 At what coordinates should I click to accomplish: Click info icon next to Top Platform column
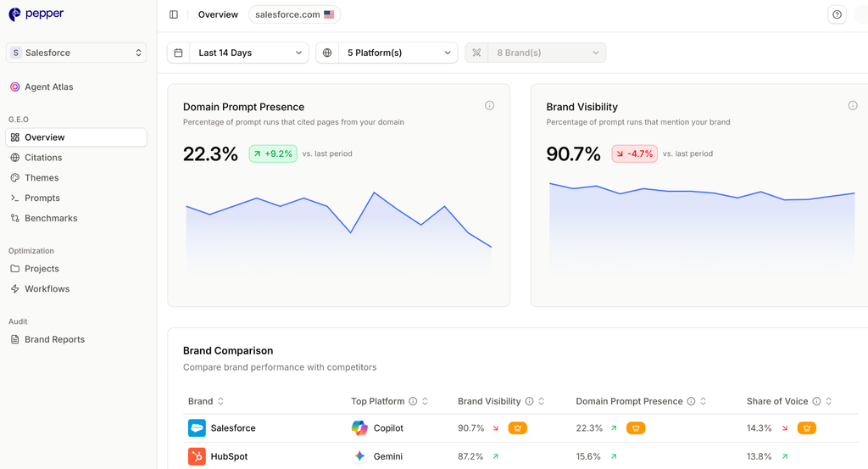(413, 401)
